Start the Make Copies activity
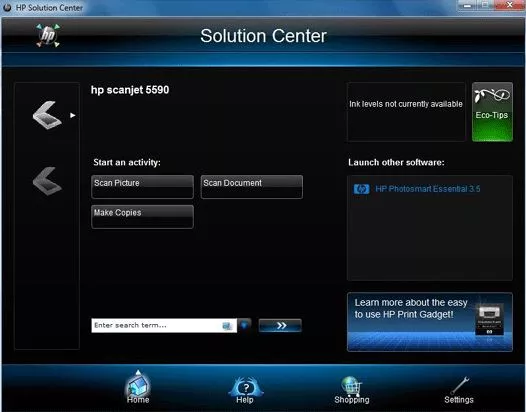Viewport: 526px width, 412px height. coord(142,217)
